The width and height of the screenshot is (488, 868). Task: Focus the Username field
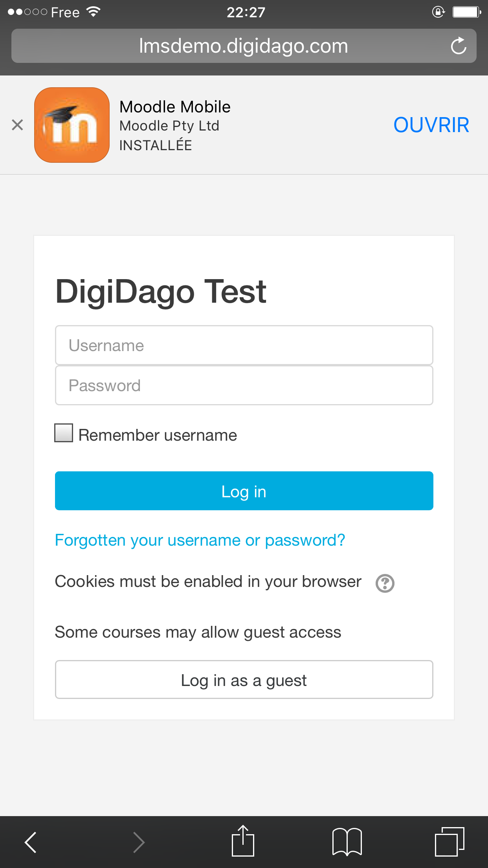[244, 345]
